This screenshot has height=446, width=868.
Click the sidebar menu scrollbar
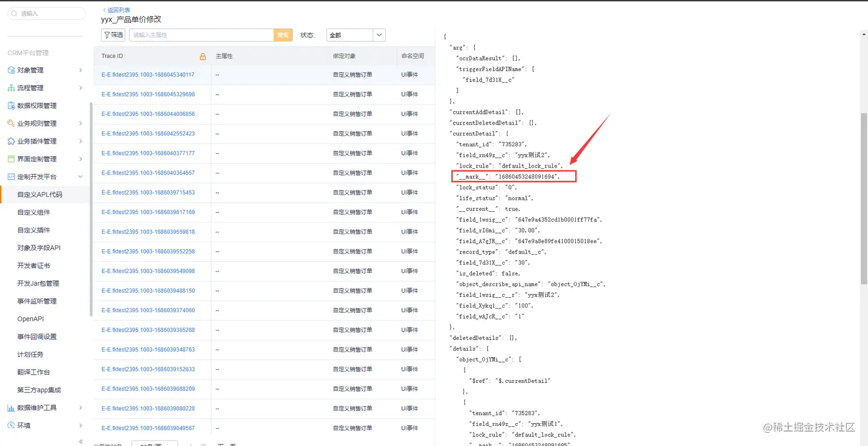(91, 210)
